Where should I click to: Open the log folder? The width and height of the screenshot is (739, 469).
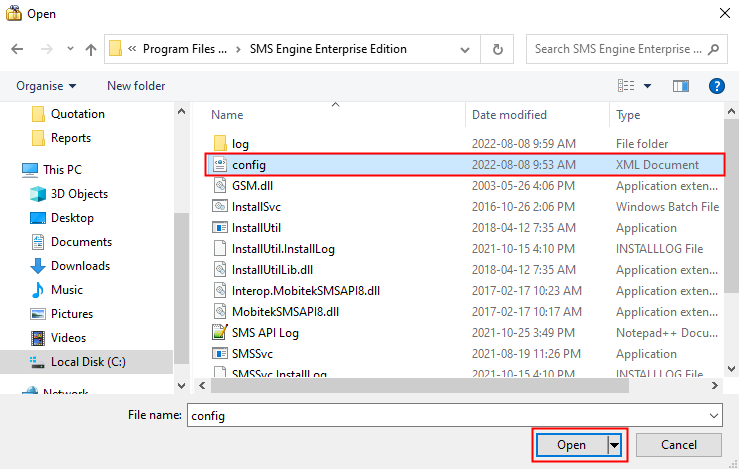click(240, 144)
